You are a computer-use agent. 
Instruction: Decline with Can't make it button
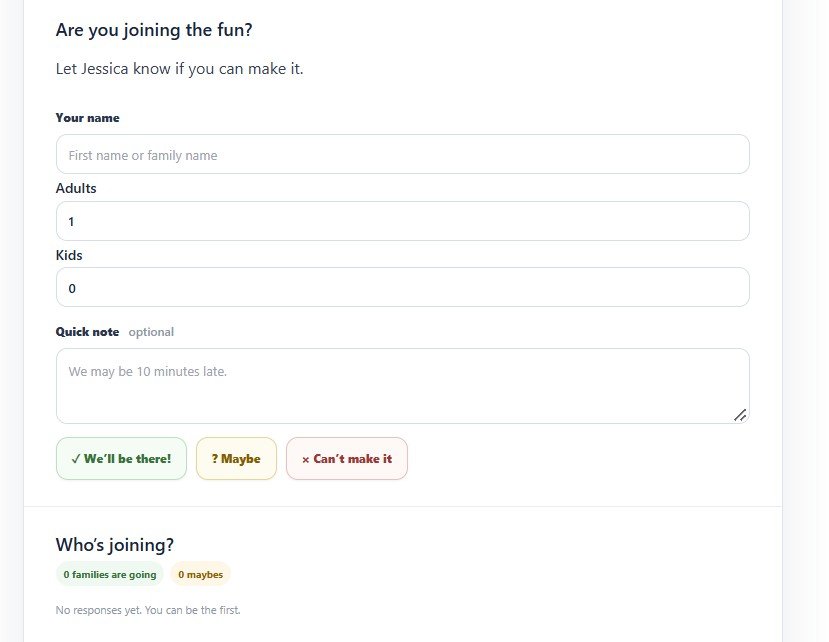(x=347, y=458)
